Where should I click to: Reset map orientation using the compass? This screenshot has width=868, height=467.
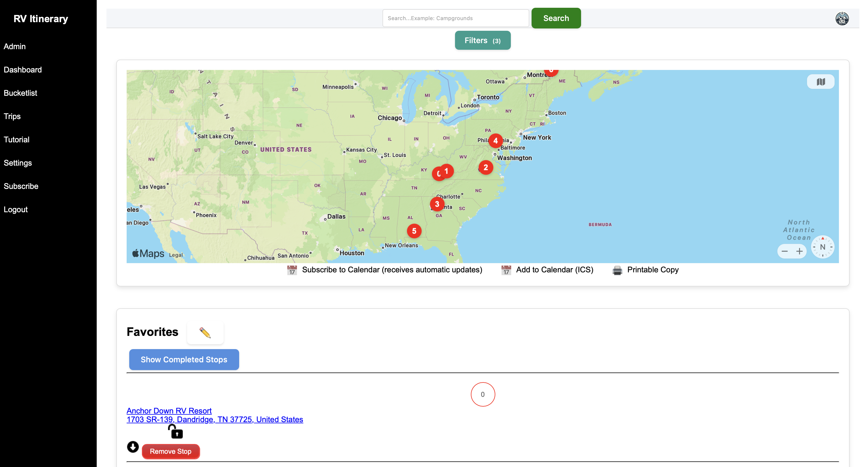point(823,247)
